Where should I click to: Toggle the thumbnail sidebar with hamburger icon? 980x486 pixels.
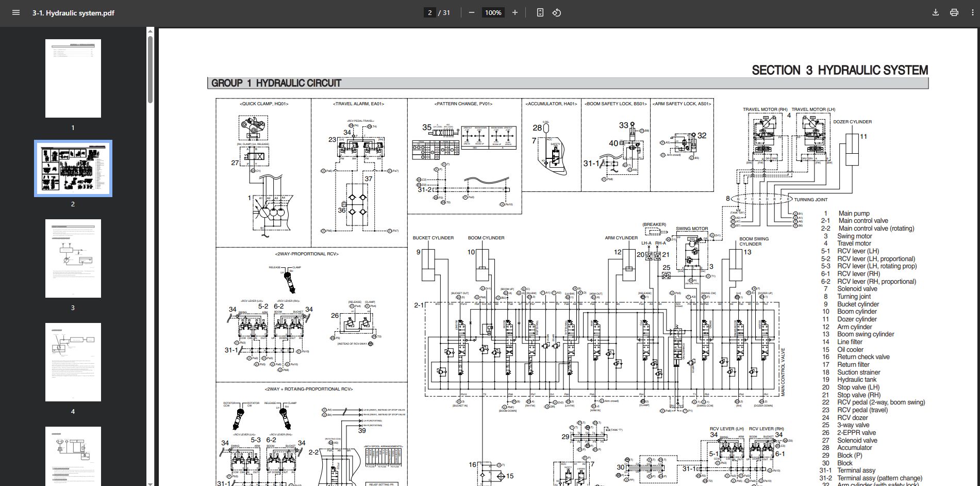pos(15,13)
